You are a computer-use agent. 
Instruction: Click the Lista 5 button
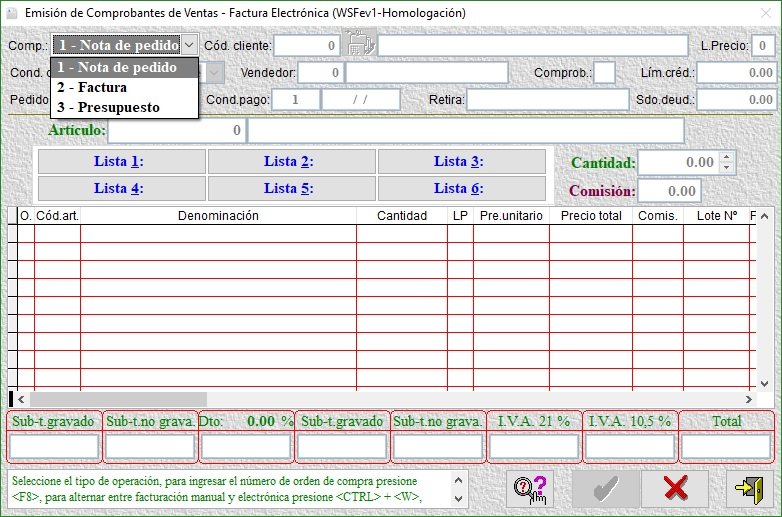(x=291, y=188)
